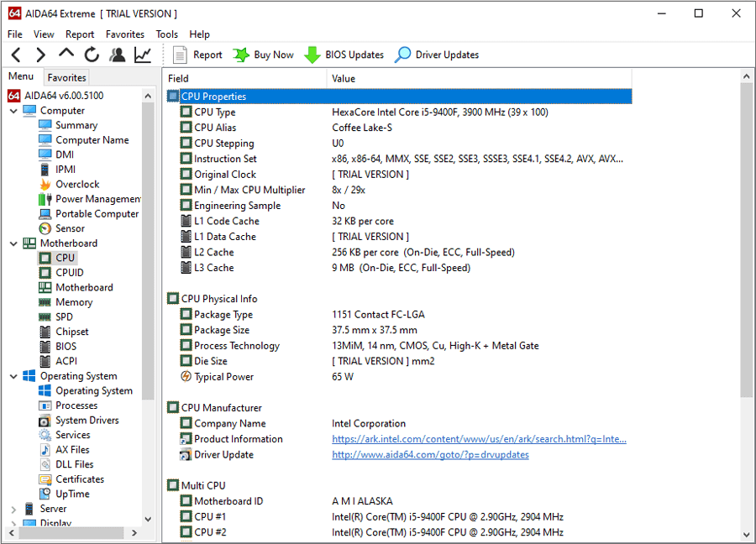Select the CPU item under Motherboard
Viewport: 756px width, 544px height.
[x=57, y=258]
